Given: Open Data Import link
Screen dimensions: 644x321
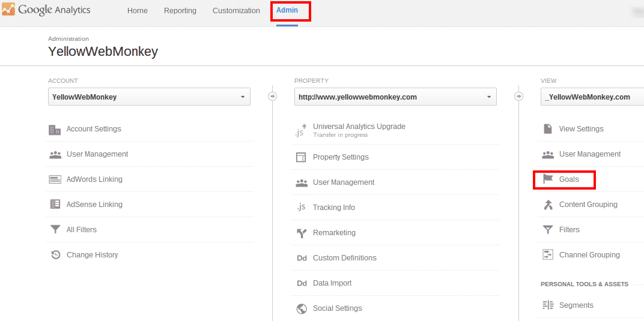Looking at the screenshot, I should (x=332, y=283).
